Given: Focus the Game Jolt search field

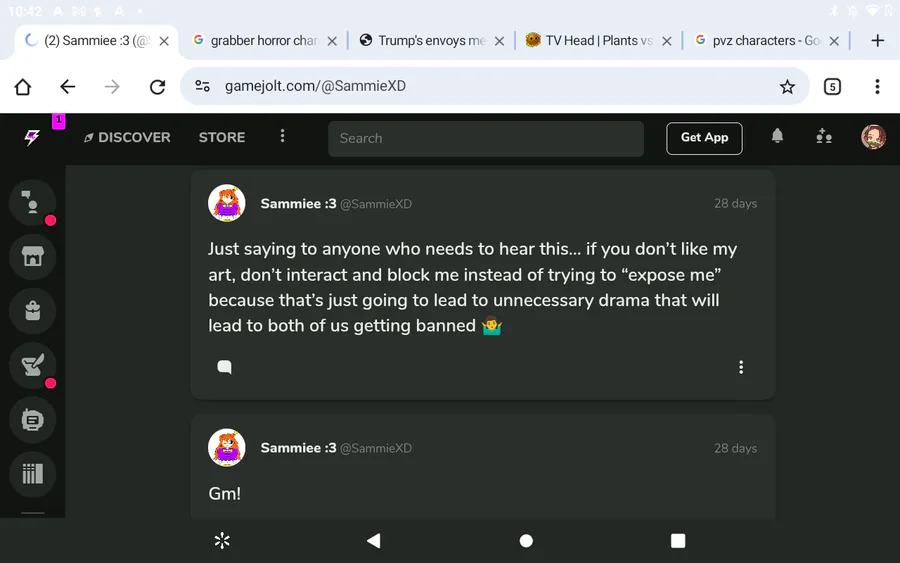Looking at the screenshot, I should (485, 138).
